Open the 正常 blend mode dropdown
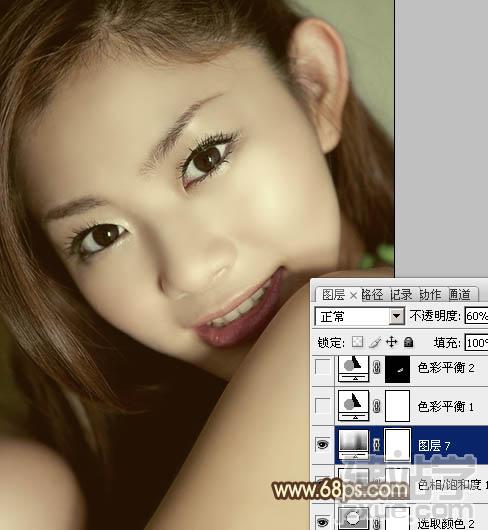This screenshot has width=488, height=530. (359, 317)
